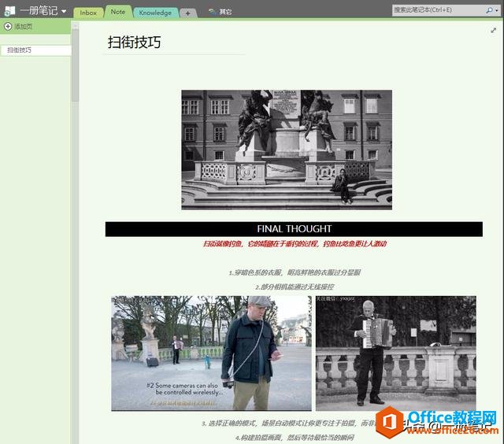Viewport: 504px width, 444px height.
Task: Open the notebook icon beside 一册笔记
Action: pos(9,11)
